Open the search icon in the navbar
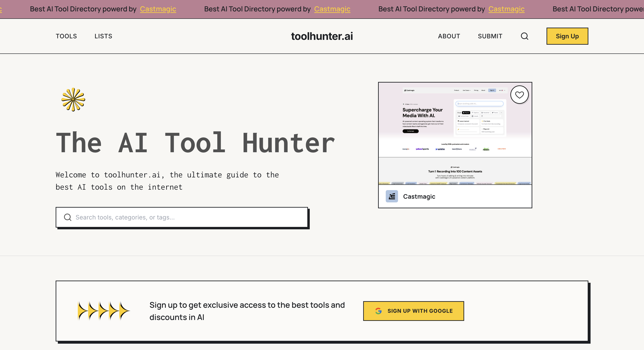The height and width of the screenshot is (350, 644). [x=524, y=36]
